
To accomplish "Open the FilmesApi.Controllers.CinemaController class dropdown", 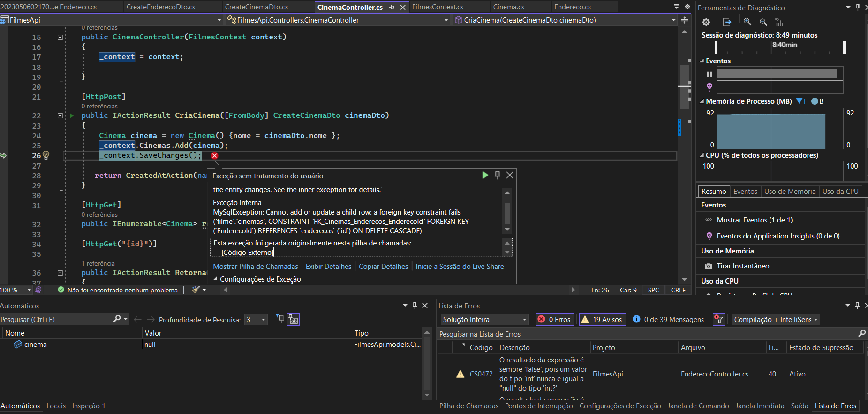I will (446, 20).
